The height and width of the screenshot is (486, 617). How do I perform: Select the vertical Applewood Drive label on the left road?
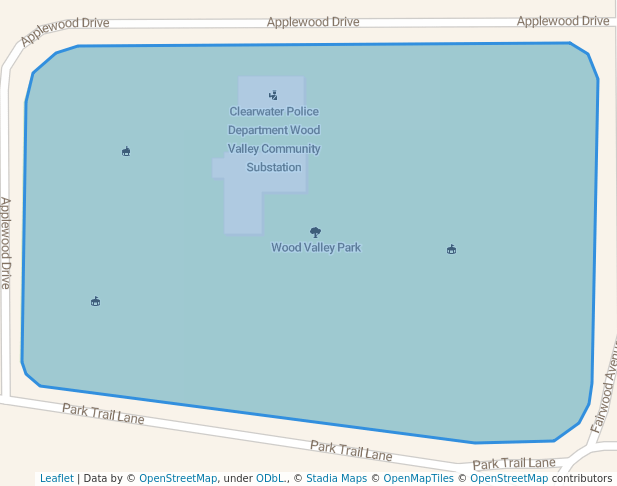coord(6,243)
